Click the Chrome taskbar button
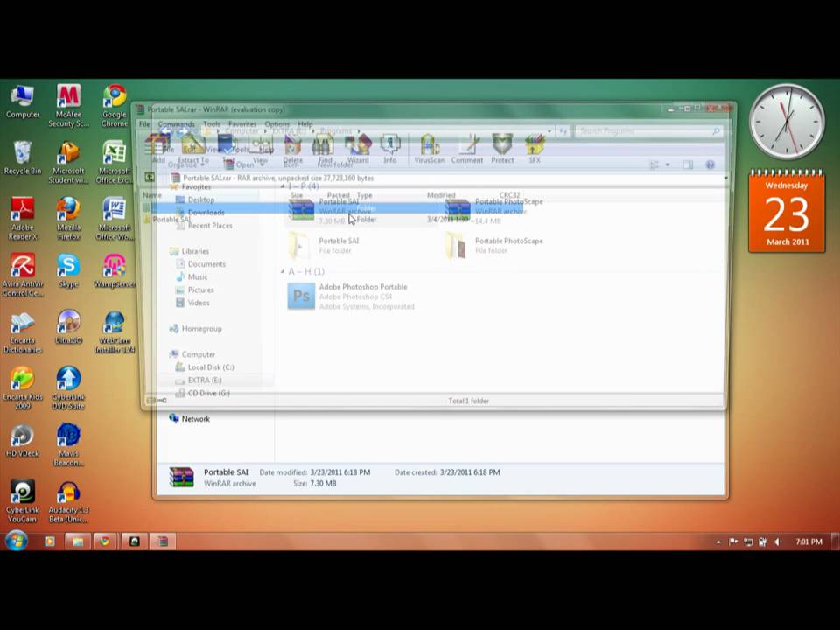 [106, 542]
